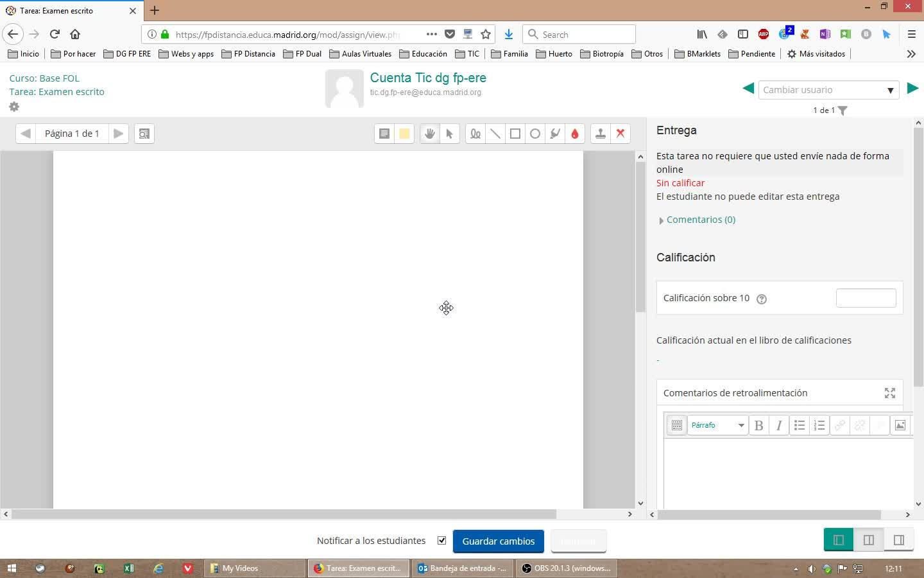924x578 pixels.
Task: Click the search comments icon
Action: (x=144, y=134)
